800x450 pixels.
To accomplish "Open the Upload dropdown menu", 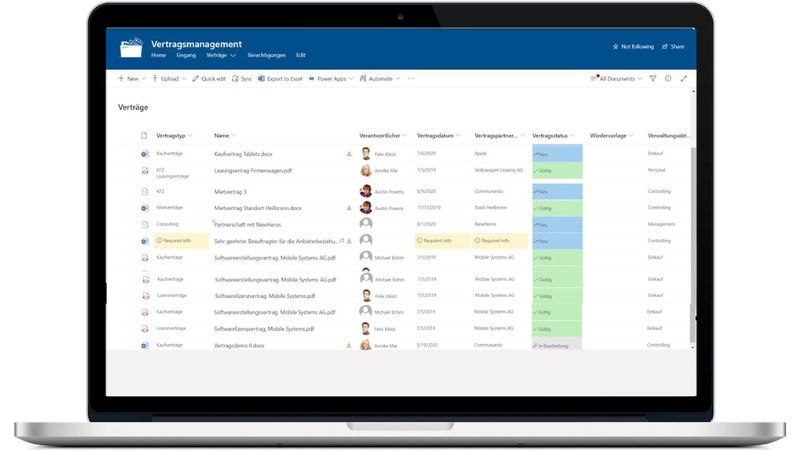I will [x=169, y=79].
